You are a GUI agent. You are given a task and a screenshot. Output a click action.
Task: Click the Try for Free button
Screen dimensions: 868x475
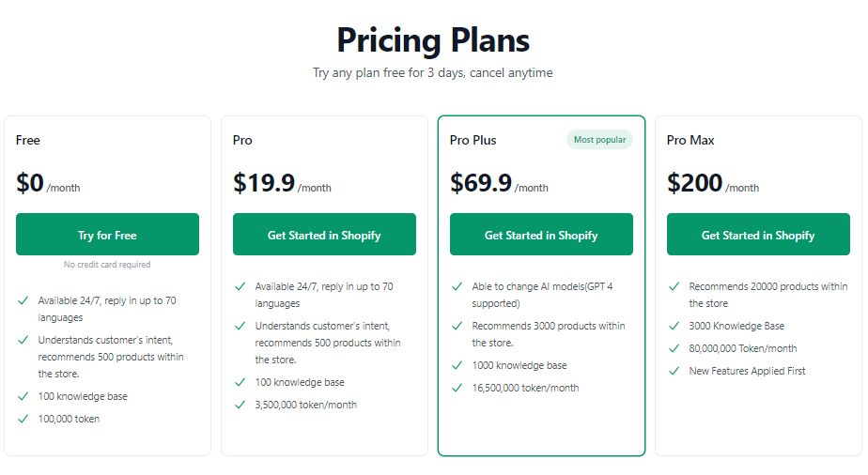[x=107, y=235]
